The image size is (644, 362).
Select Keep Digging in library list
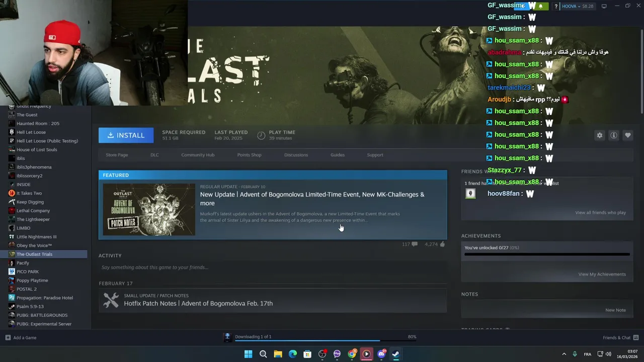tap(30, 202)
